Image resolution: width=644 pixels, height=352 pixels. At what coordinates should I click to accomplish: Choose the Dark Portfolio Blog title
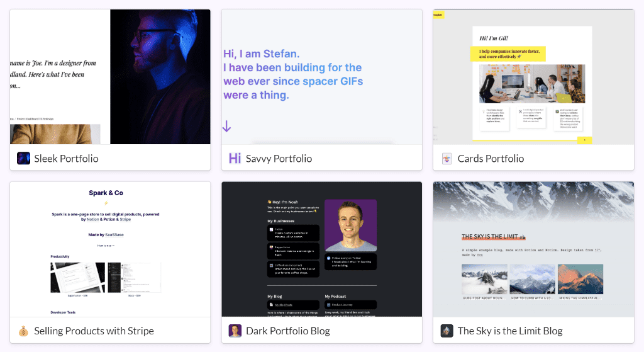[x=287, y=331]
